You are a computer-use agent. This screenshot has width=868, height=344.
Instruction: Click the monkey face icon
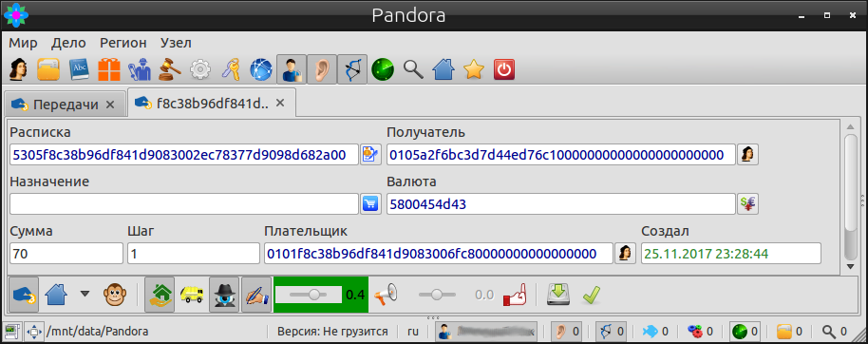(115, 295)
